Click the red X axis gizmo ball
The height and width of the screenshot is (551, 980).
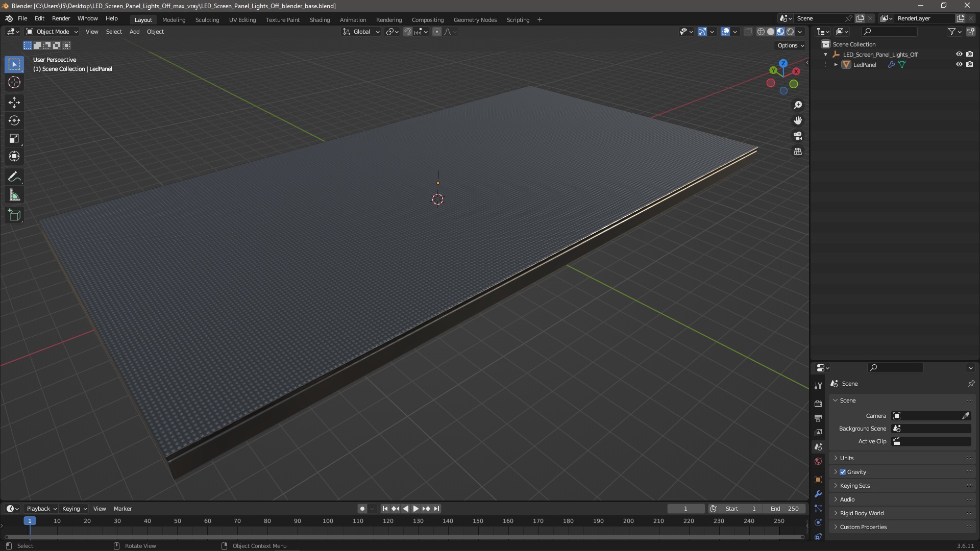796,71
